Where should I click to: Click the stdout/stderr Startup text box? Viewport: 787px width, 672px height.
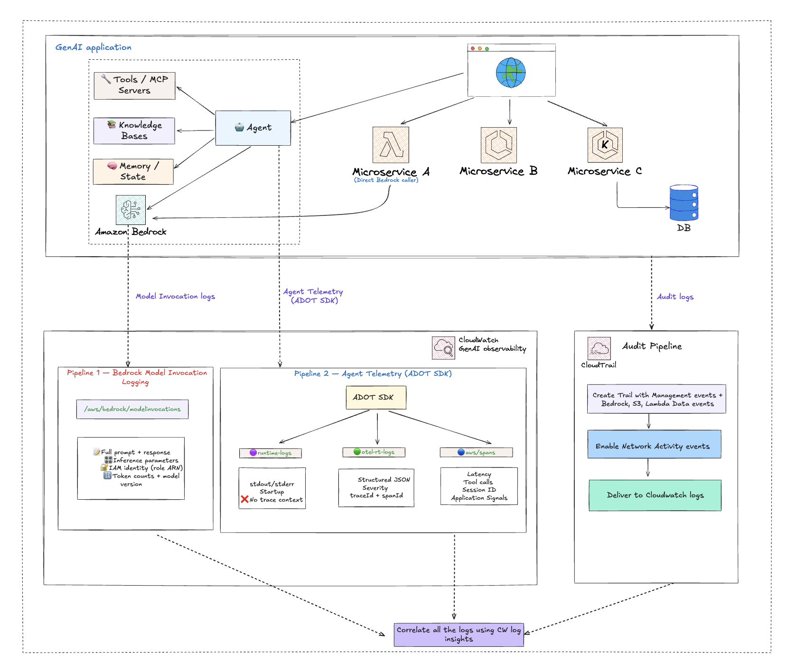[x=272, y=488]
